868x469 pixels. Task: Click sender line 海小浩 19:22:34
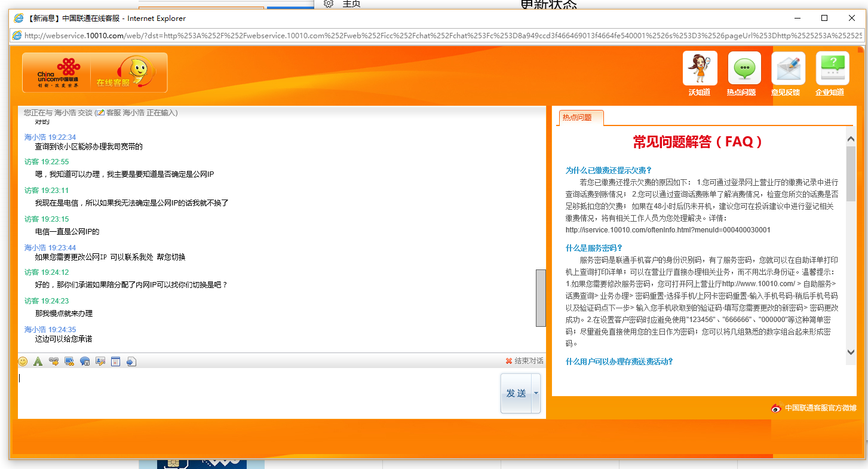[50, 137]
